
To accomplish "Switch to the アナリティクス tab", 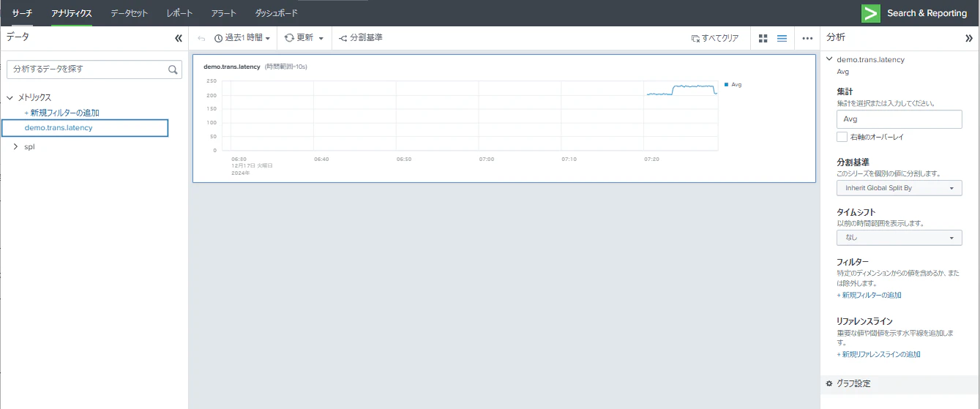I will (x=72, y=13).
